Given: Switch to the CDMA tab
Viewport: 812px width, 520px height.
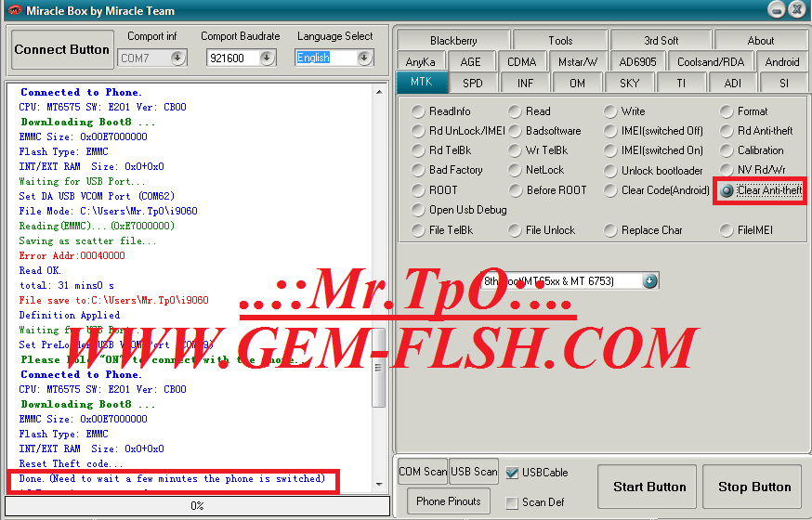Looking at the screenshot, I should click(x=521, y=61).
